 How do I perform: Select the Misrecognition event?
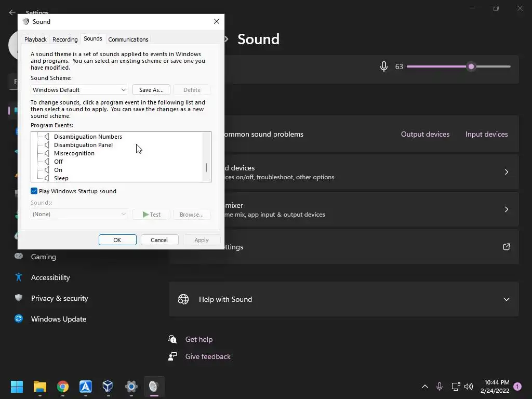coord(74,153)
